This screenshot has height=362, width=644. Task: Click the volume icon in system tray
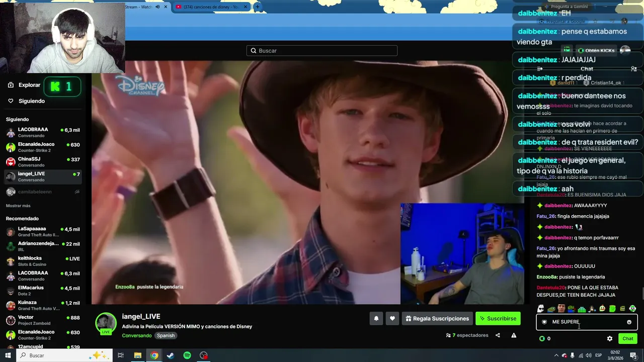588,355
